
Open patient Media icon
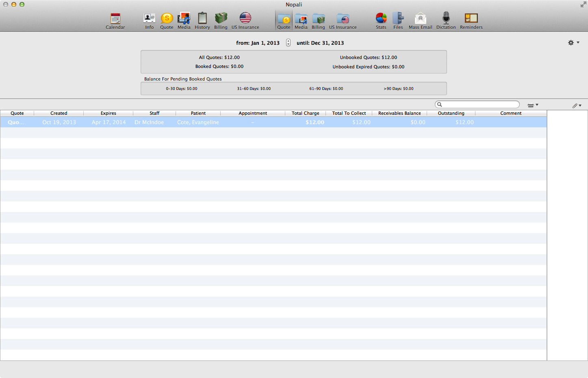pyautogui.click(x=184, y=21)
